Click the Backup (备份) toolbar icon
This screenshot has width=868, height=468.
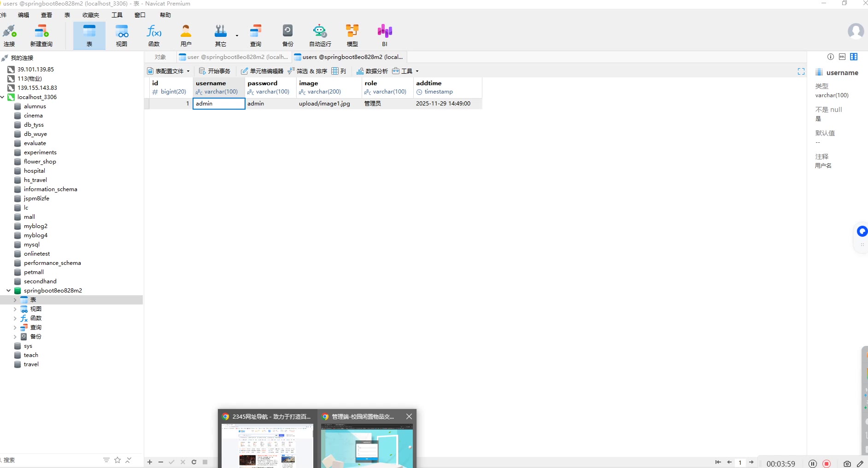(x=288, y=35)
